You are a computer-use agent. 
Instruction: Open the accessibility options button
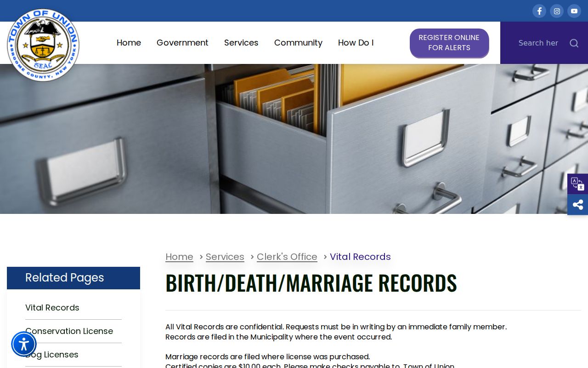(x=24, y=344)
